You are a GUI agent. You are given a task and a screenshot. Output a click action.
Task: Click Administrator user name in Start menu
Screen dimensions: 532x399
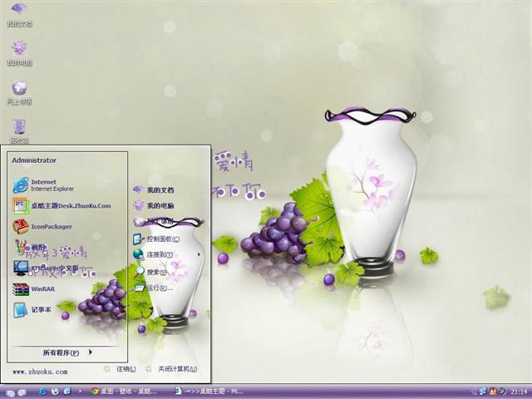point(34,160)
